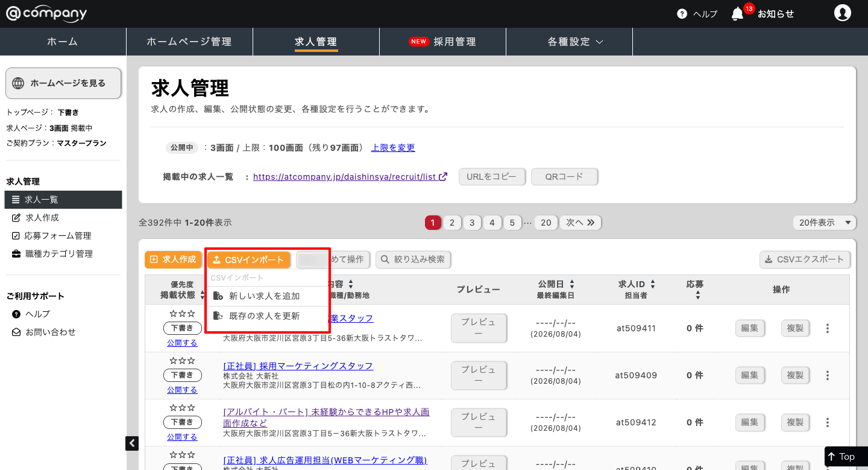868x470 pixels.
Task: Show the QRコード button
Action: [x=564, y=177]
